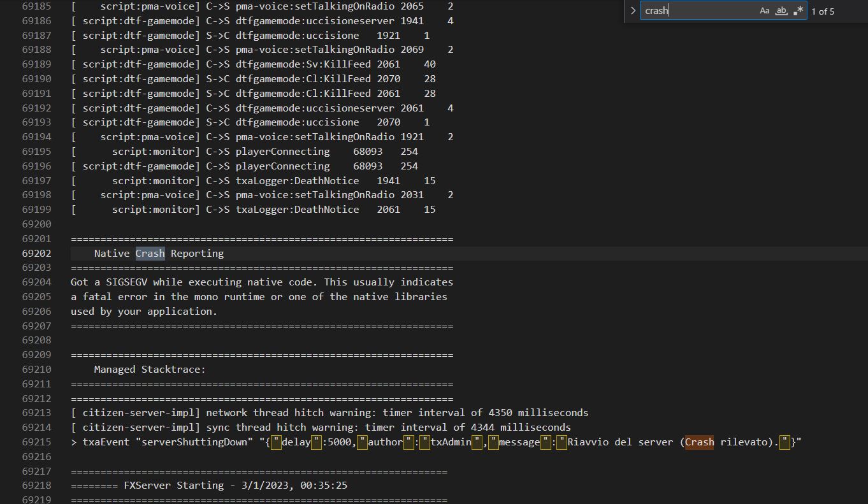Viewport: 868px width, 504px height.
Task: Click 'script:dtf-gamemode' playerConnecting line 69196
Action: [x=245, y=166]
